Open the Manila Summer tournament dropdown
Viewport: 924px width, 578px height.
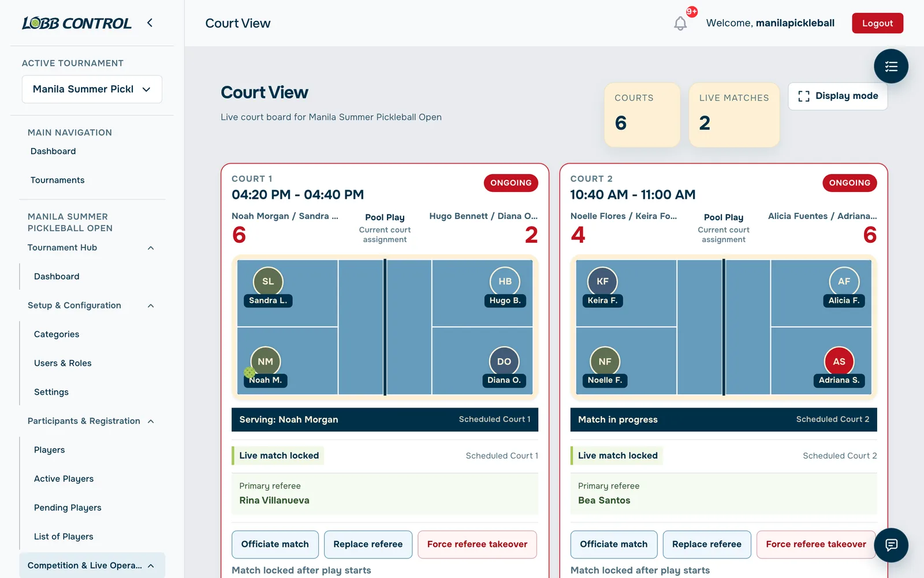[92, 89]
